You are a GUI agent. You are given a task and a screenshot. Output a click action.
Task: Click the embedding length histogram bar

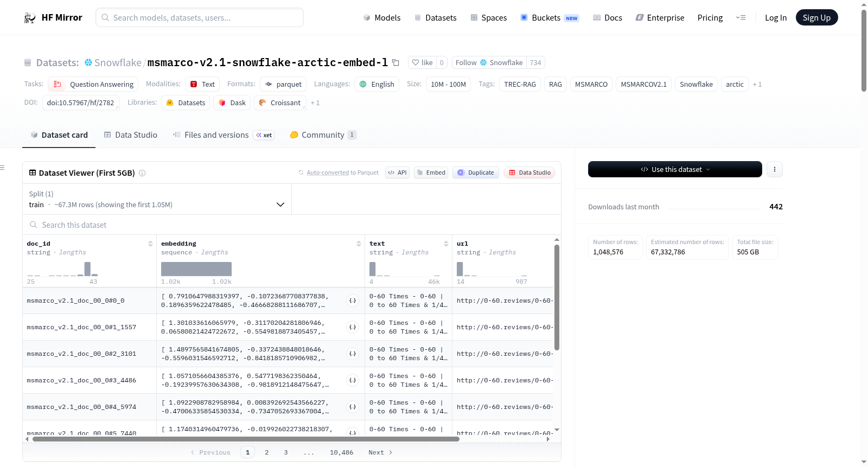pos(196,269)
